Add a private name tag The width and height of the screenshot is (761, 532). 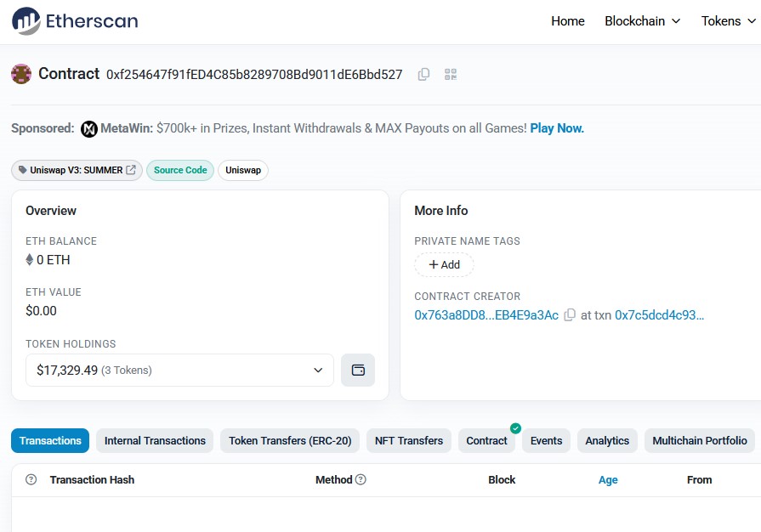[x=444, y=265]
